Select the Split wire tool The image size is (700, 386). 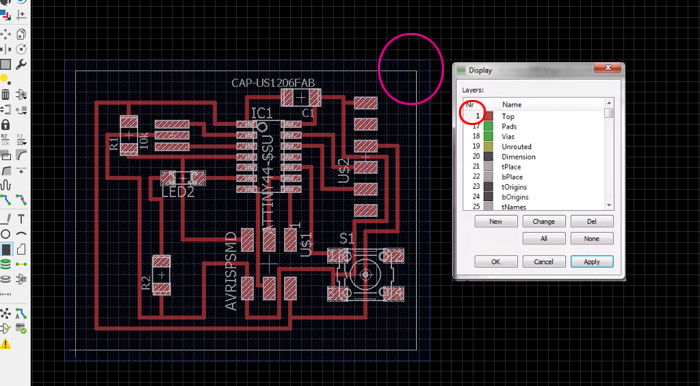pyautogui.click(x=5, y=170)
